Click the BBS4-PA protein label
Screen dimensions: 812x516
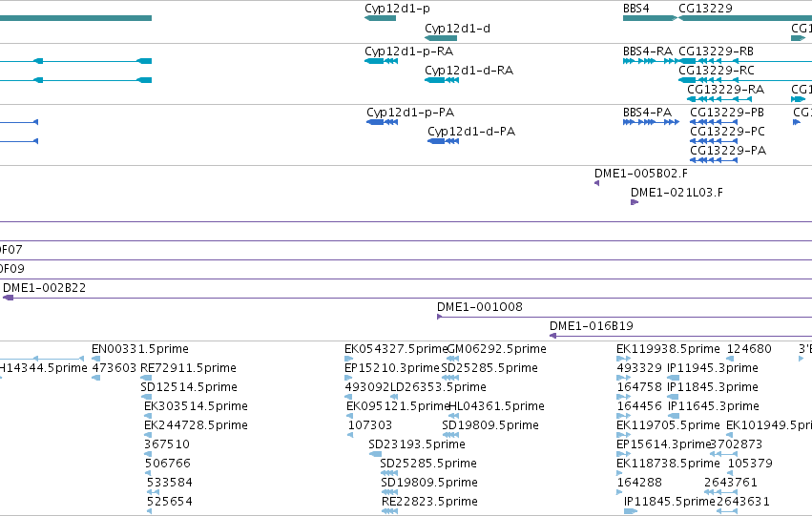pos(647,113)
